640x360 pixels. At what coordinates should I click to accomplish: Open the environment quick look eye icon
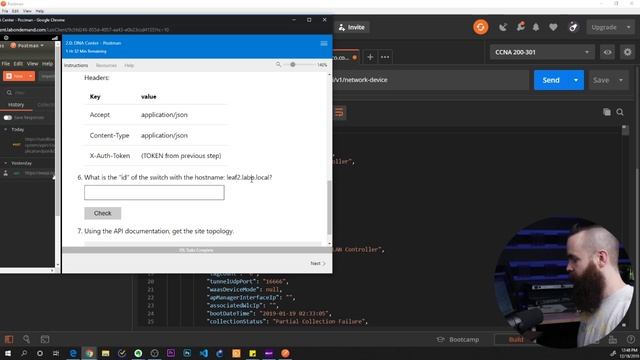click(x=607, y=52)
